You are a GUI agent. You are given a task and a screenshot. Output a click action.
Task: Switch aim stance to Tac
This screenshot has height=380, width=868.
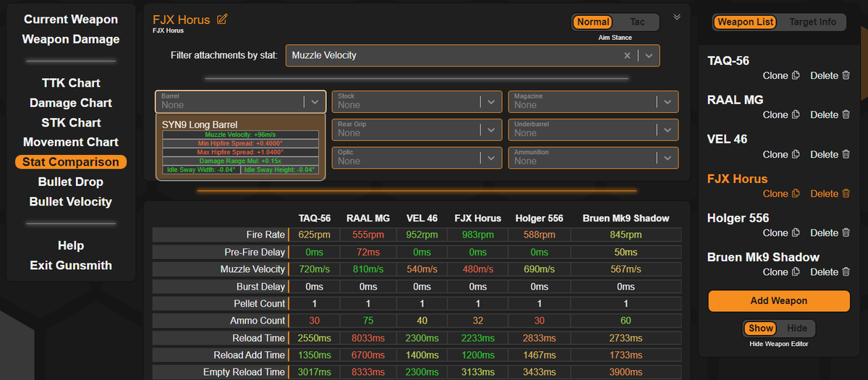pyautogui.click(x=637, y=22)
